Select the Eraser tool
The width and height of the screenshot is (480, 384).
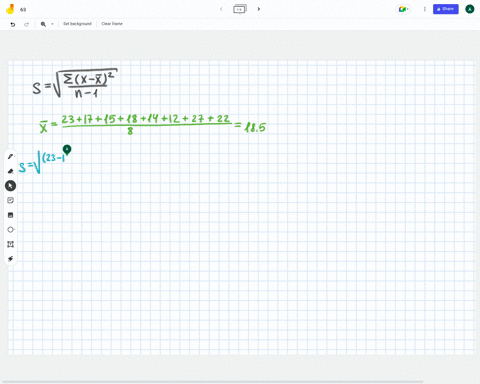(x=10, y=171)
